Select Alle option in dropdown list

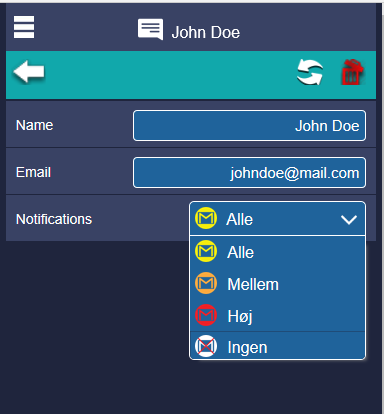tap(277, 252)
